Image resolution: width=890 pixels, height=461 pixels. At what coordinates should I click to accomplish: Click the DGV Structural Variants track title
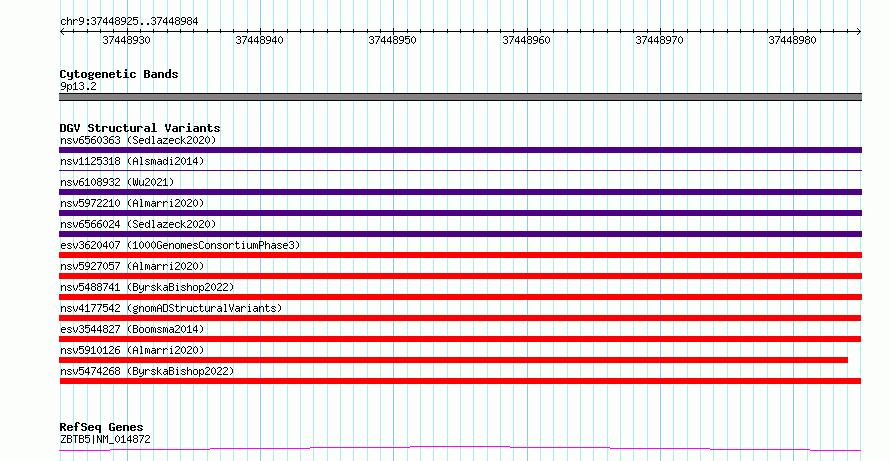[x=140, y=128]
